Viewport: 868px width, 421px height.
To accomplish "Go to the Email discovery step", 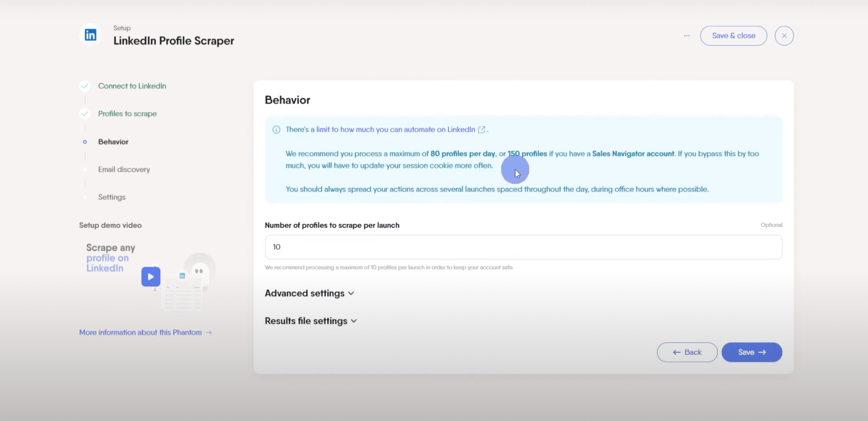I will point(124,170).
